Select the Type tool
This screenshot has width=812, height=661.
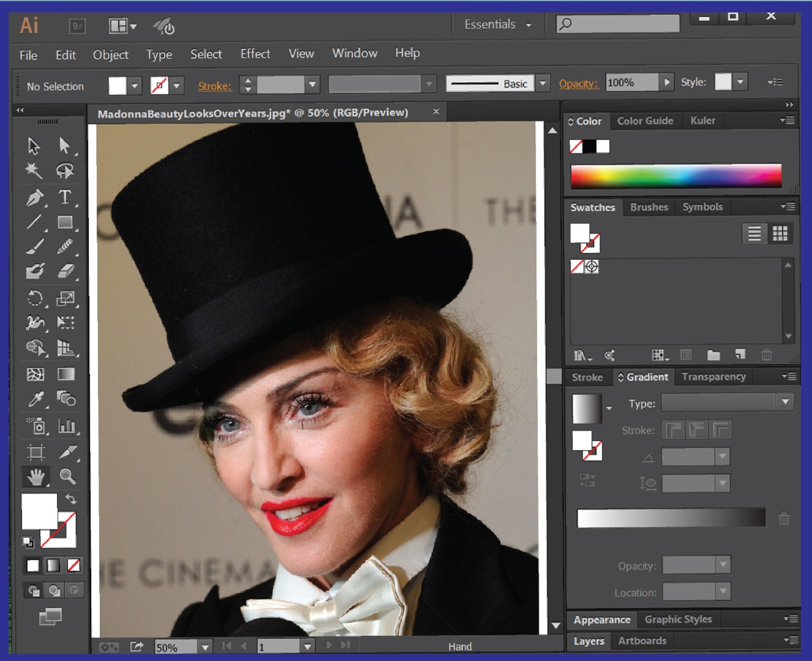pyautogui.click(x=65, y=197)
